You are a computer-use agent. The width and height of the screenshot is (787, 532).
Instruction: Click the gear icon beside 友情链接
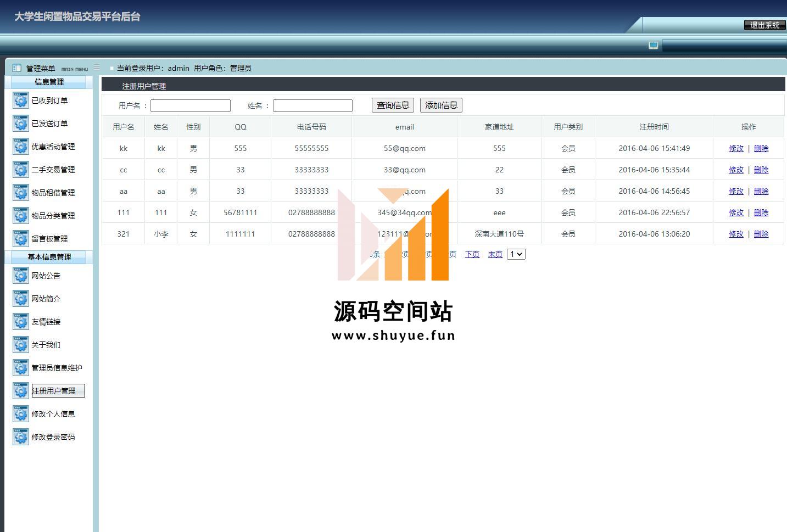[x=20, y=322]
